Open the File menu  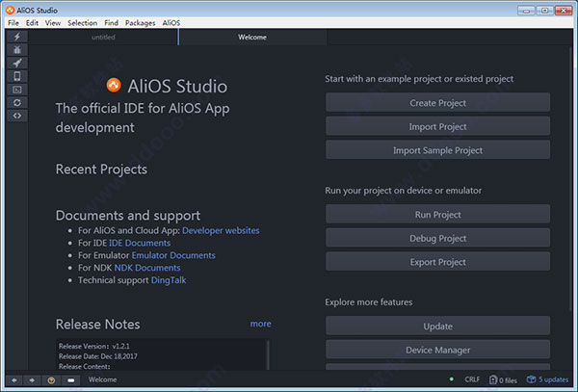coord(13,23)
